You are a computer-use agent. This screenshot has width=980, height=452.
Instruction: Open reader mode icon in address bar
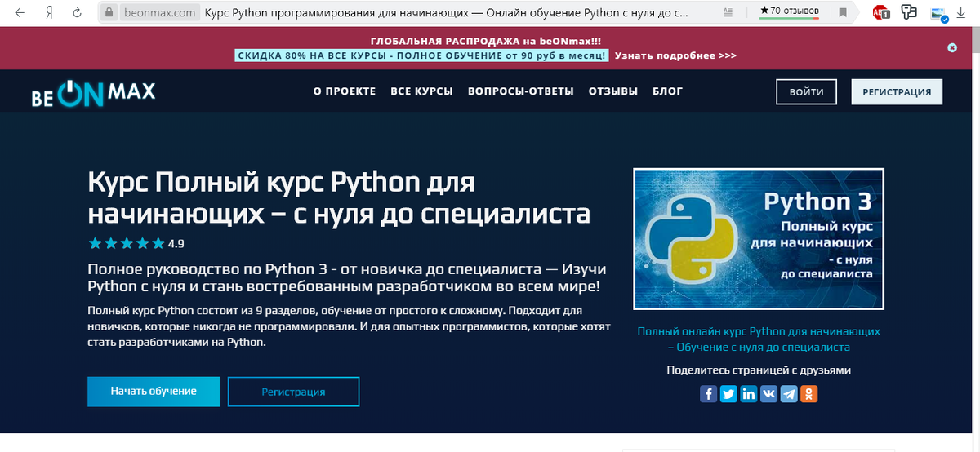pyautogui.click(x=728, y=13)
